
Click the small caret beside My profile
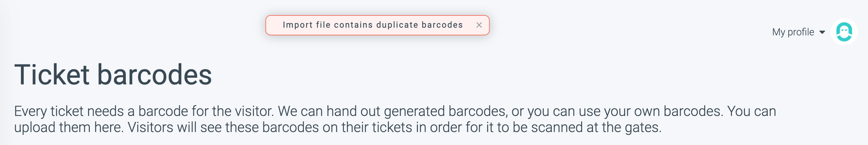click(x=822, y=32)
